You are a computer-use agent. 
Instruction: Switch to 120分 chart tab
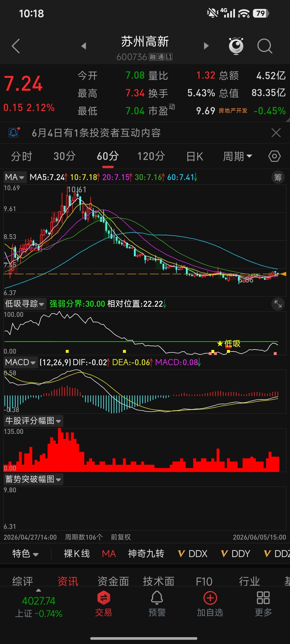tap(151, 156)
